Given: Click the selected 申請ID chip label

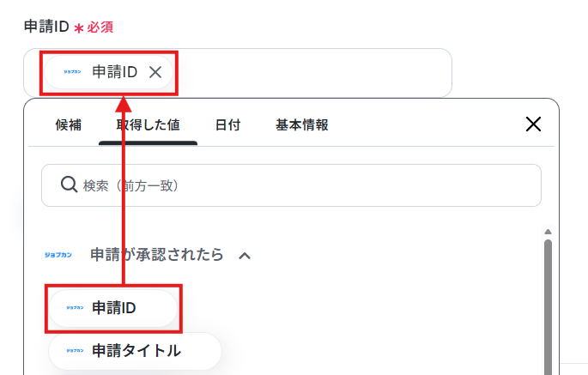Looking at the screenshot, I should tap(115, 72).
